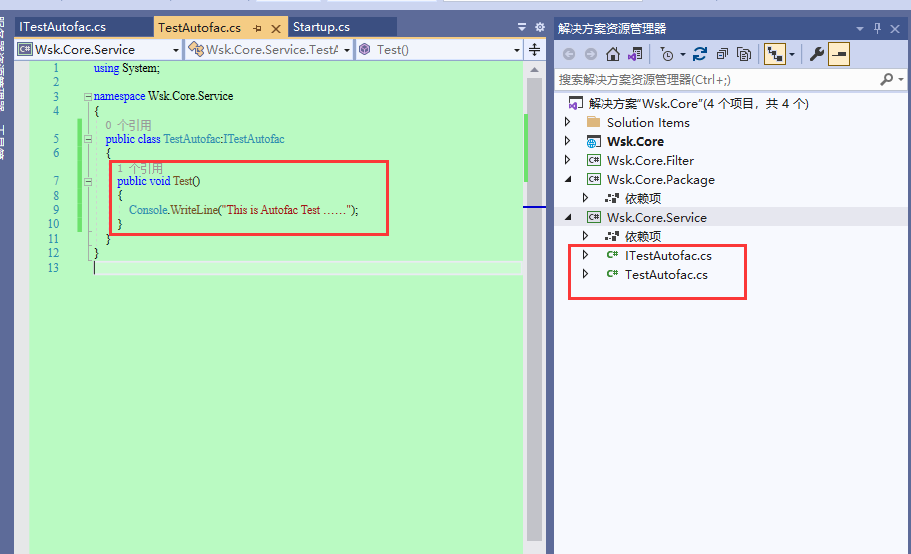
Task: Open Solution Explorer window position dropdown
Action: (x=859, y=28)
